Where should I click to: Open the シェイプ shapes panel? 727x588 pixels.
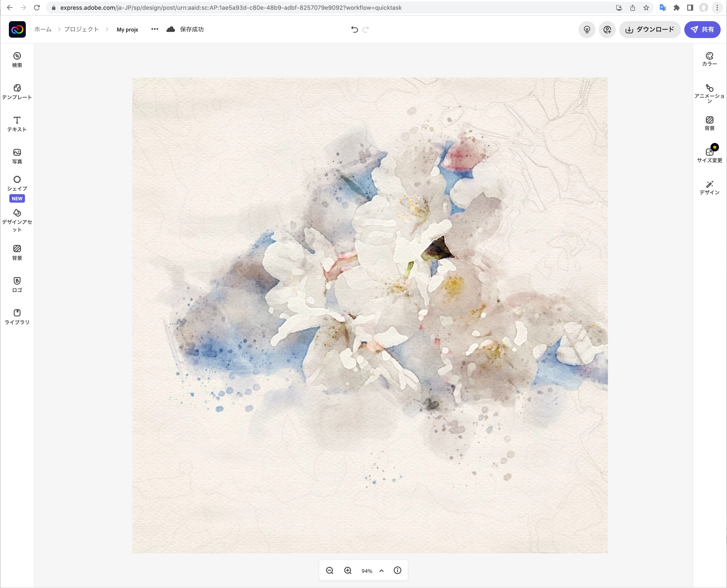[17, 183]
